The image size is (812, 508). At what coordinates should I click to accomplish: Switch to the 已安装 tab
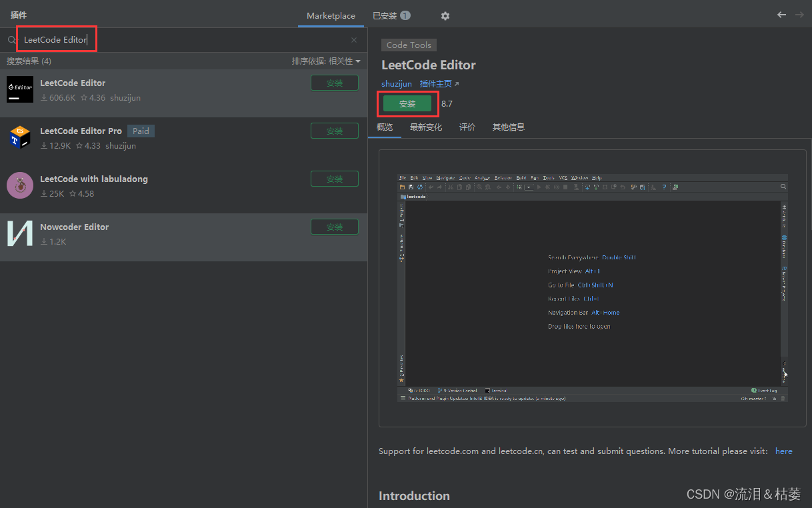coord(391,16)
